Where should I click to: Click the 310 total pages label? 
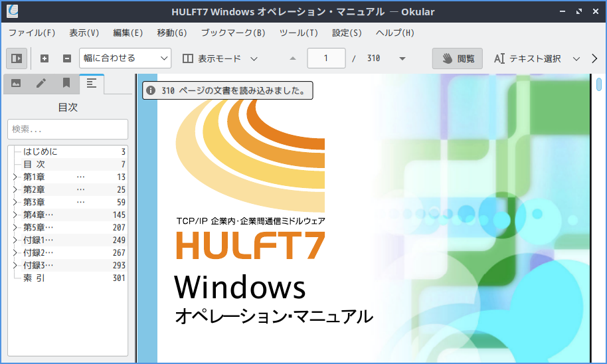tap(374, 58)
